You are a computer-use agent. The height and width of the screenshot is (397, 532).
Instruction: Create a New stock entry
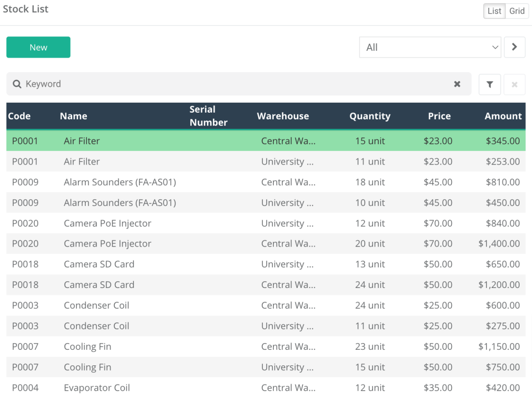(38, 47)
